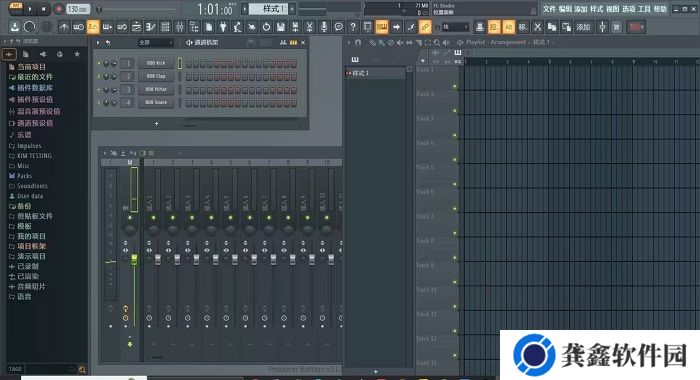Open the 工具 menu
The height and width of the screenshot is (380, 700).
click(644, 8)
